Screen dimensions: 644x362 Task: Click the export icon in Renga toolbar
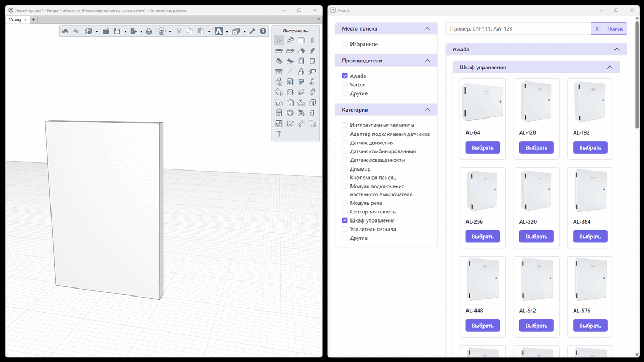tap(134, 32)
